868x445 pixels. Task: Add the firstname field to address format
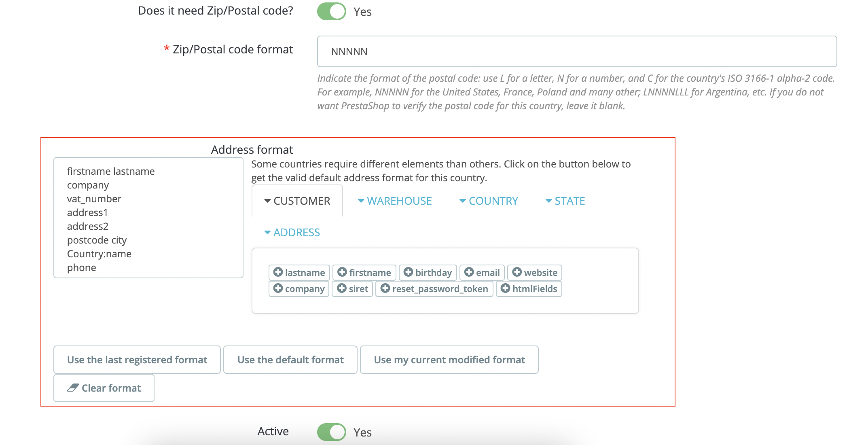[364, 272]
